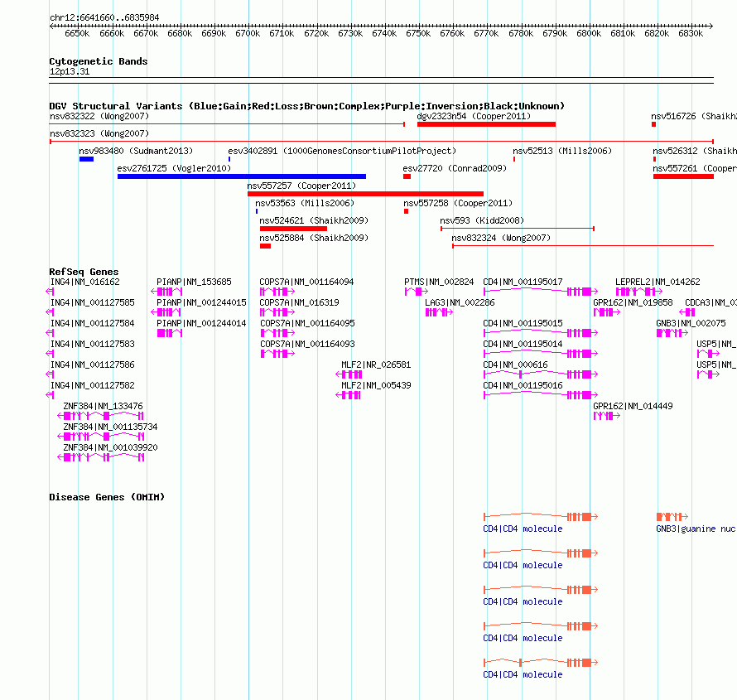
Task: Select the PTMS|NM_002824 gene glyph
Action: click(417, 292)
